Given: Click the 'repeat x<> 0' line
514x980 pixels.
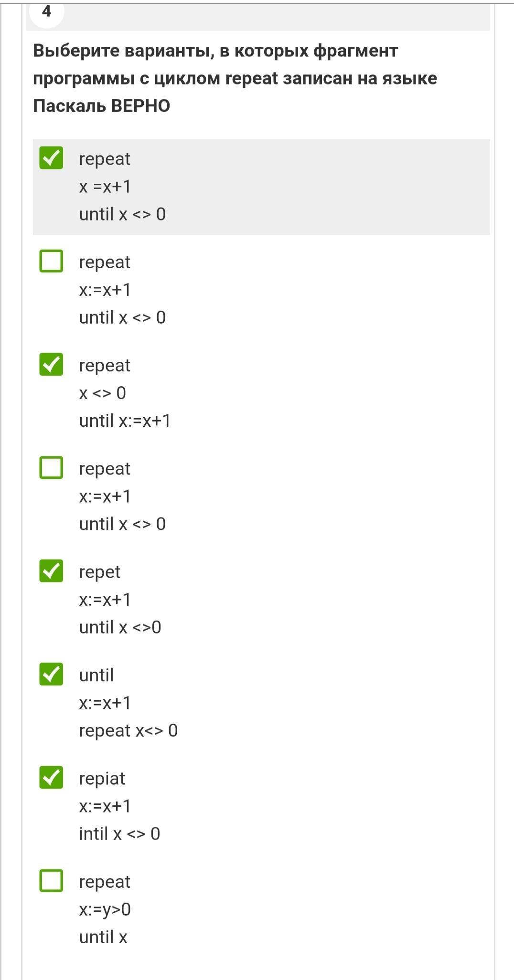Looking at the screenshot, I should [x=128, y=731].
